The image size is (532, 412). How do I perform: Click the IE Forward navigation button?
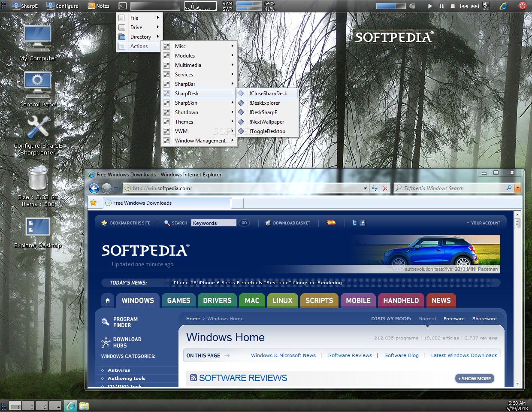(x=106, y=188)
